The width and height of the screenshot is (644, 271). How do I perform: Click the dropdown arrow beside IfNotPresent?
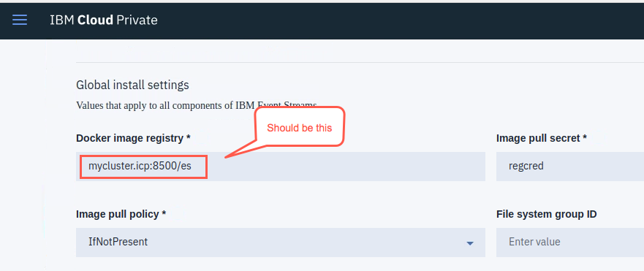pos(470,243)
